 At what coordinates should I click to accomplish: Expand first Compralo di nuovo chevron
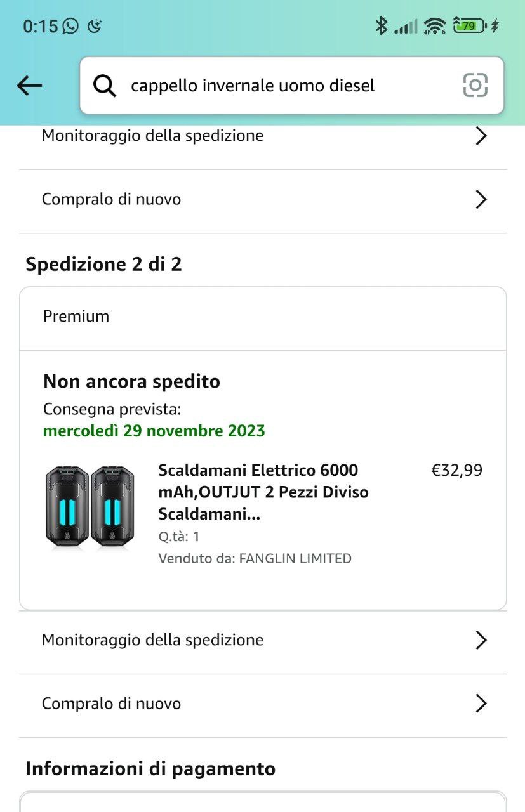pyautogui.click(x=481, y=200)
